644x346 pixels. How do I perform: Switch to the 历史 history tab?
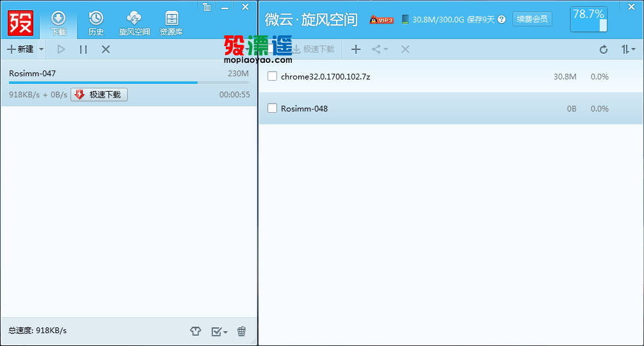point(96,23)
